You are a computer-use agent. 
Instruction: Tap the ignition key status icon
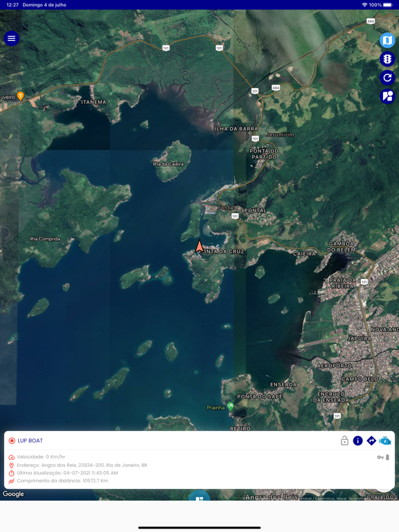[x=380, y=457]
